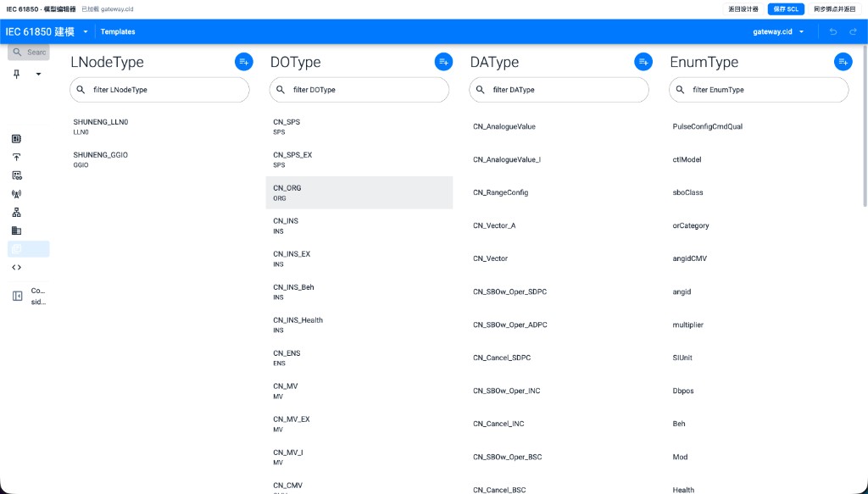Select the CN_INS_EX item

tap(359, 259)
